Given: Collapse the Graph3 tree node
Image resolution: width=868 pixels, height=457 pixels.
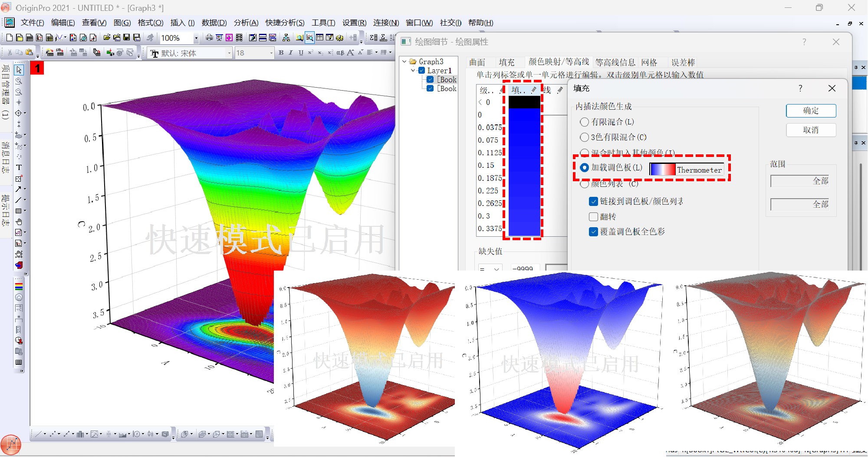Looking at the screenshot, I should [404, 62].
